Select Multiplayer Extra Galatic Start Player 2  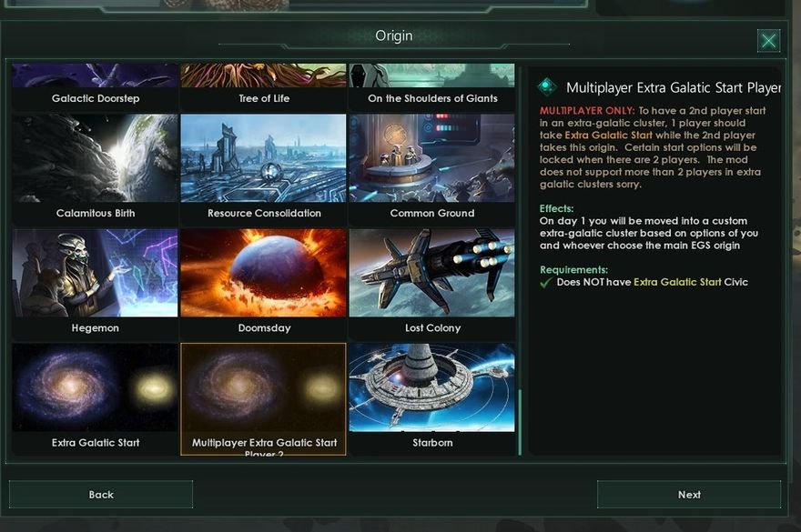click(264, 399)
